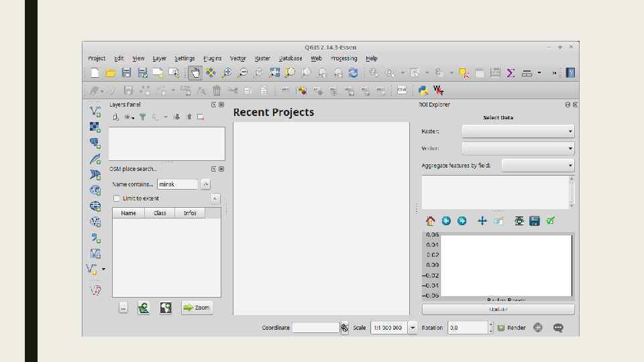Open the Project menu
The width and height of the screenshot is (644, 362).
[x=97, y=58]
